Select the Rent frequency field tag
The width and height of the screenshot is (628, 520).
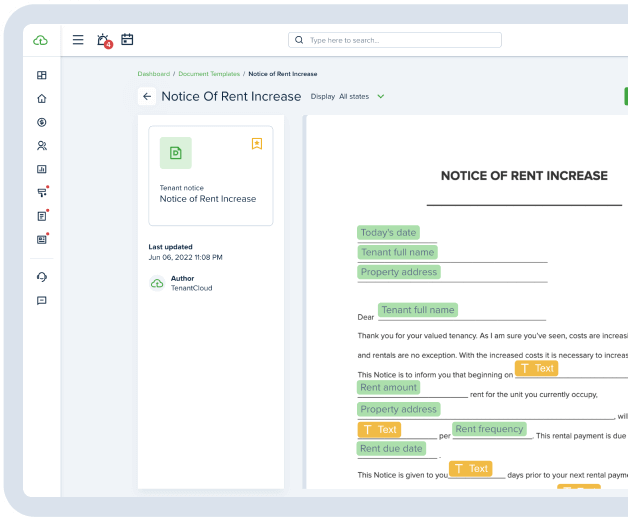coord(490,429)
